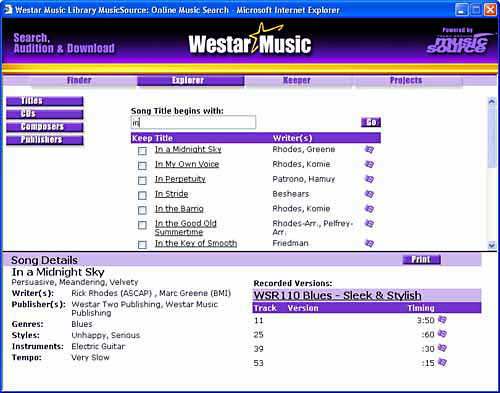Viewport: 500px width, 393px height.
Task: Click the Writer(s) column header
Action: pyautogui.click(x=292, y=138)
